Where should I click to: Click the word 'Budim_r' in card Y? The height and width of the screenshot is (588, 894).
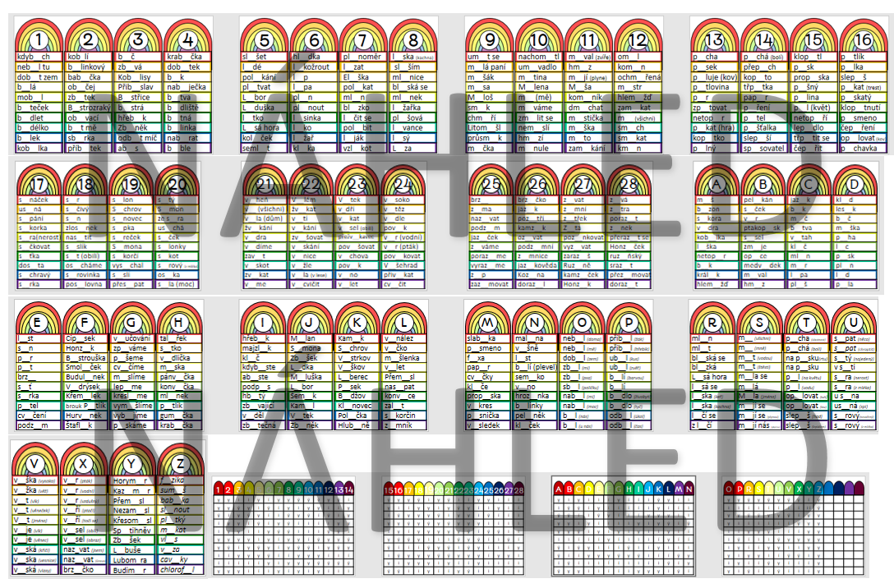(130, 570)
